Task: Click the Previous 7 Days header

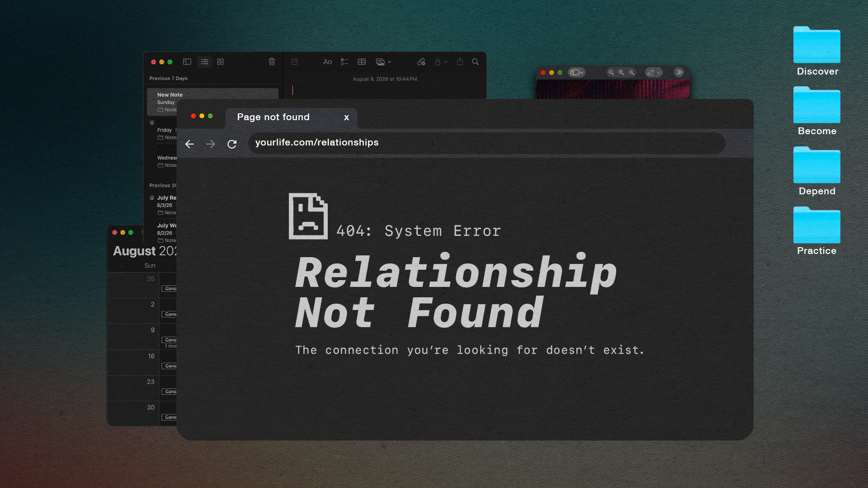Action: click(x=168, y=79)
